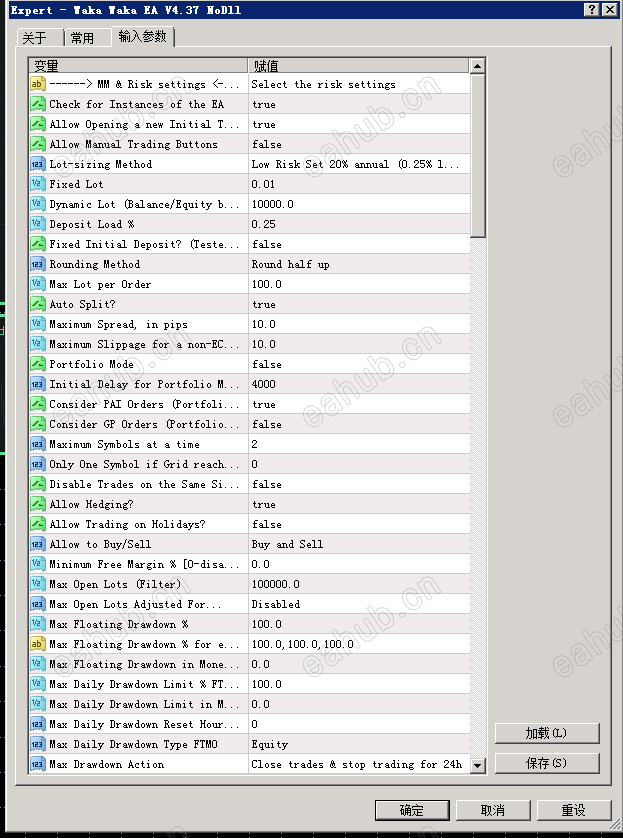Click the icon beside Allow Trading on Holidays?

[37, 524]
